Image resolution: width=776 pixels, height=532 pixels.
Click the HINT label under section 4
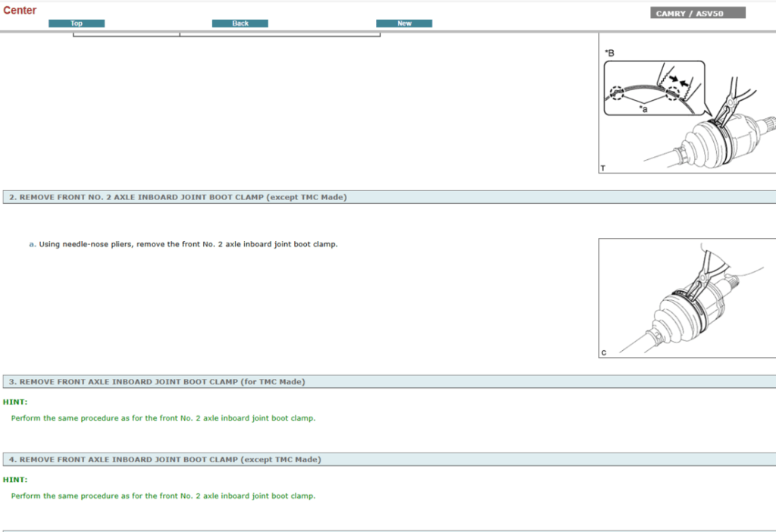(x=15, y=480)
